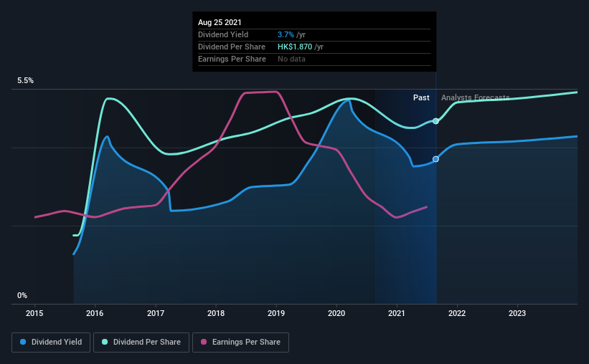Click the pink Earnings Per Share legend dot

(x=204, y=342)
